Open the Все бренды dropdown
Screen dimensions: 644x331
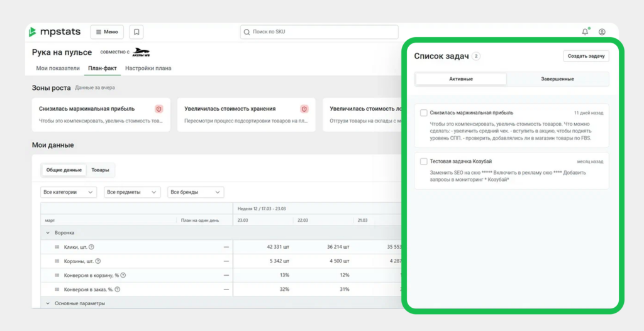tap(196, 192)
